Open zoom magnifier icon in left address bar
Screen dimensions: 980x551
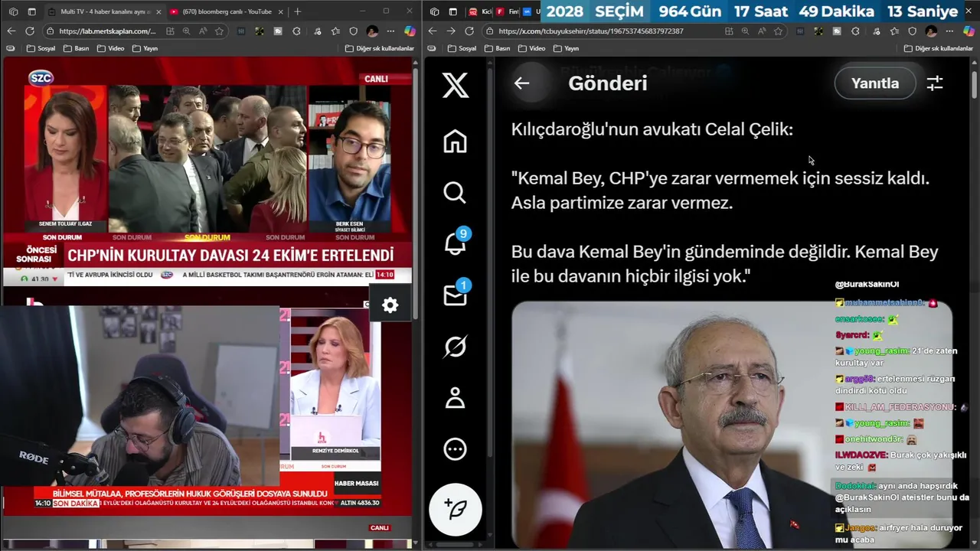click(187, 31)
